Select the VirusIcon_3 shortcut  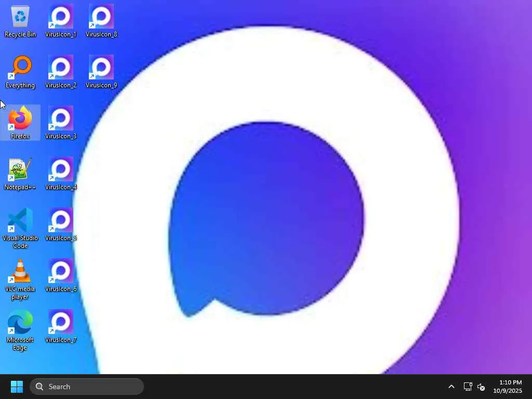point(61,123)
